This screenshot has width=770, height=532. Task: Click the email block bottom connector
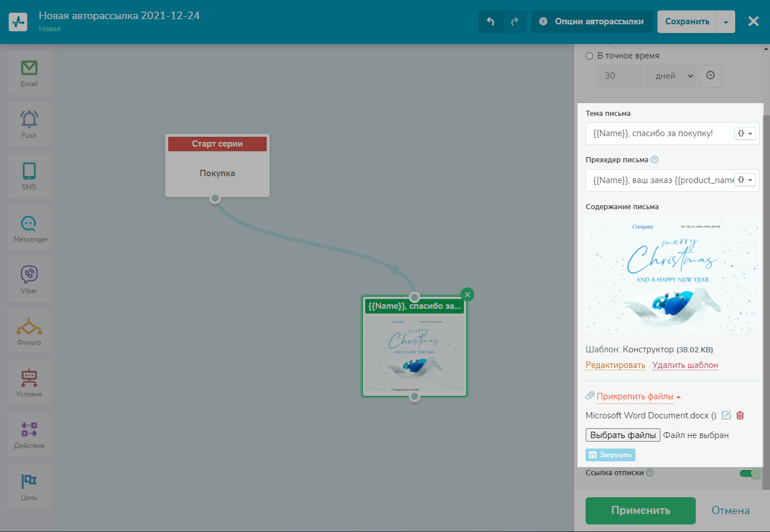pos(414,397)
